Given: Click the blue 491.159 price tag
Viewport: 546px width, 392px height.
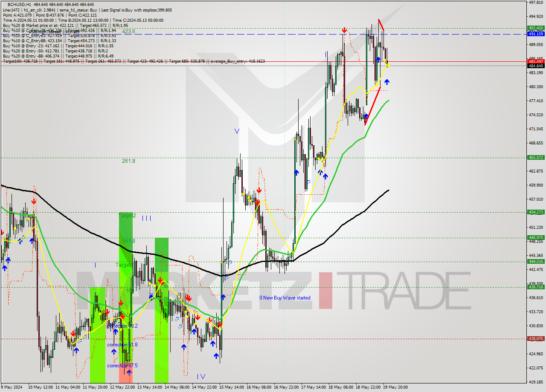Looking at the screenshot, I should 536,34.
